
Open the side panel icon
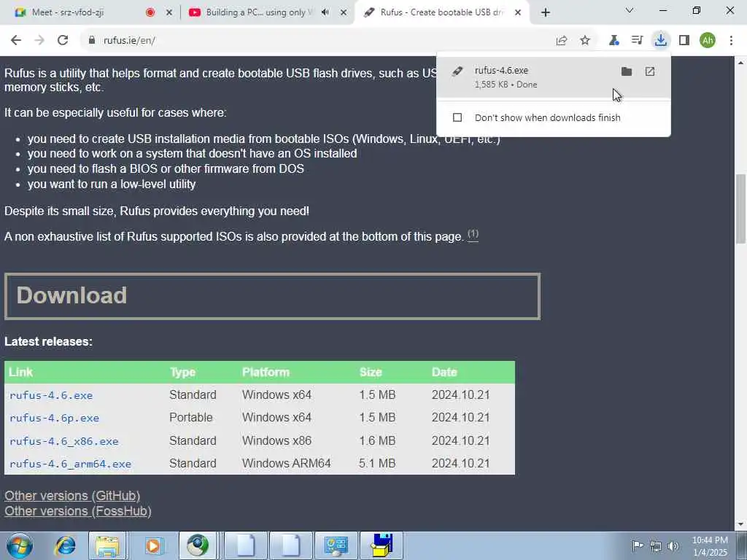pos(684,41)
